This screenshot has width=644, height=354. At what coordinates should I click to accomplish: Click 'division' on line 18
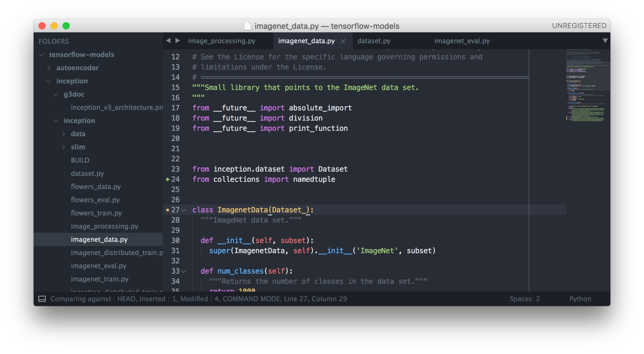(x=306, y=118)
